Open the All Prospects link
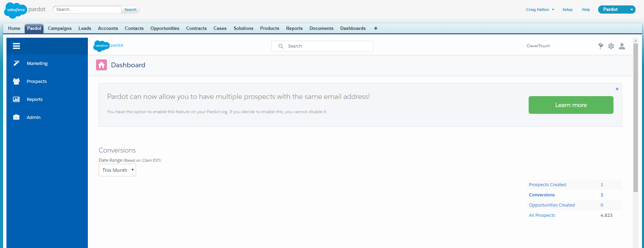 coord(542,215)
